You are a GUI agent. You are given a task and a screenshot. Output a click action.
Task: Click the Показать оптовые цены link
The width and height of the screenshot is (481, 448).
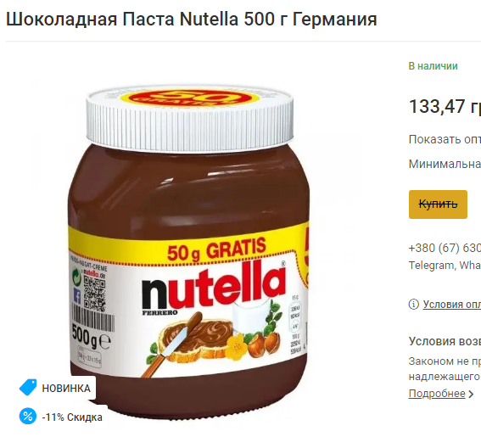click(x=445, y=139)
